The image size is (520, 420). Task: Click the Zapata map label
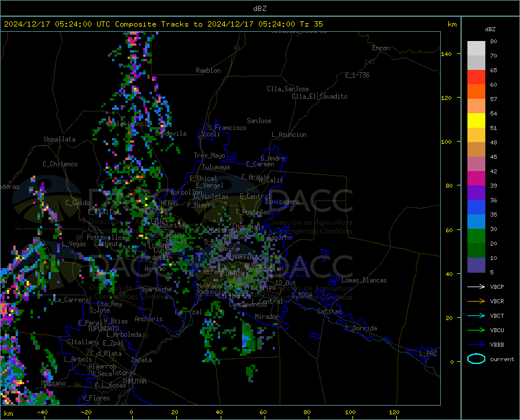tap(142, 360)
